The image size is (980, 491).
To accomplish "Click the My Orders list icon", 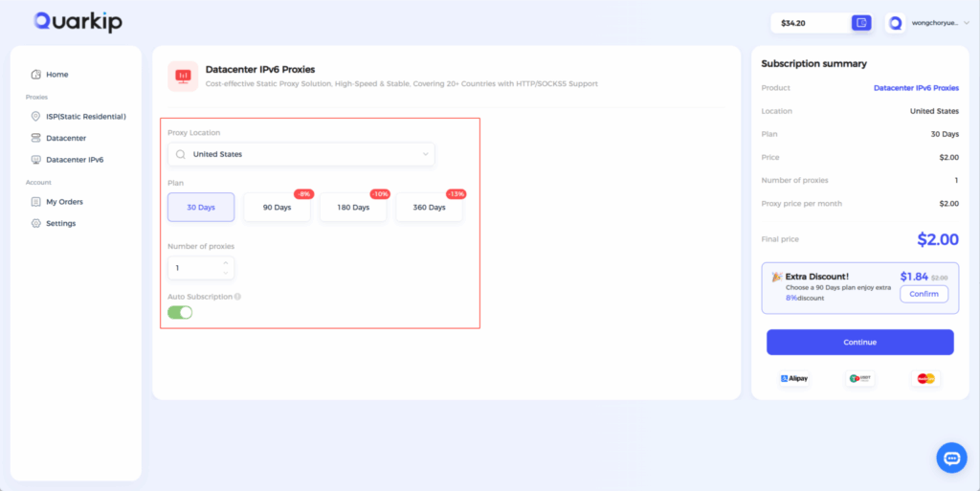I will pyautogui.click(x=35, y=202).
